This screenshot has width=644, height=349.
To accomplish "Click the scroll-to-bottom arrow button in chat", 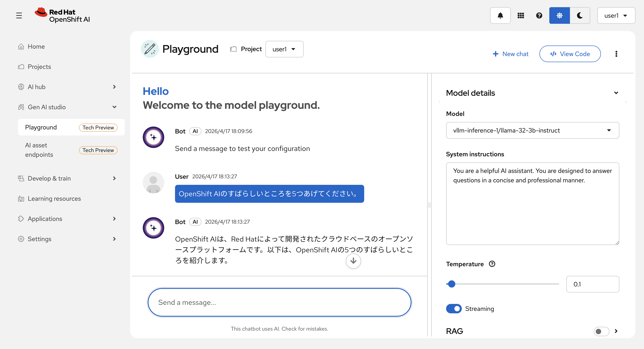I will pos(353,261).
